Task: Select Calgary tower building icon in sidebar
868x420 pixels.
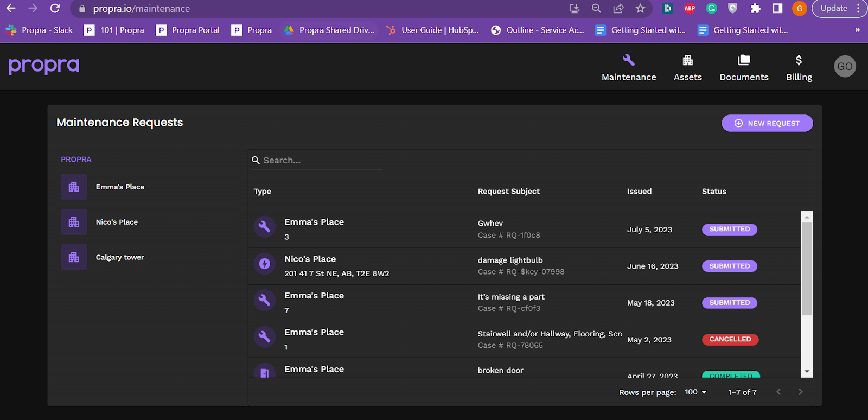Action: 74,257
